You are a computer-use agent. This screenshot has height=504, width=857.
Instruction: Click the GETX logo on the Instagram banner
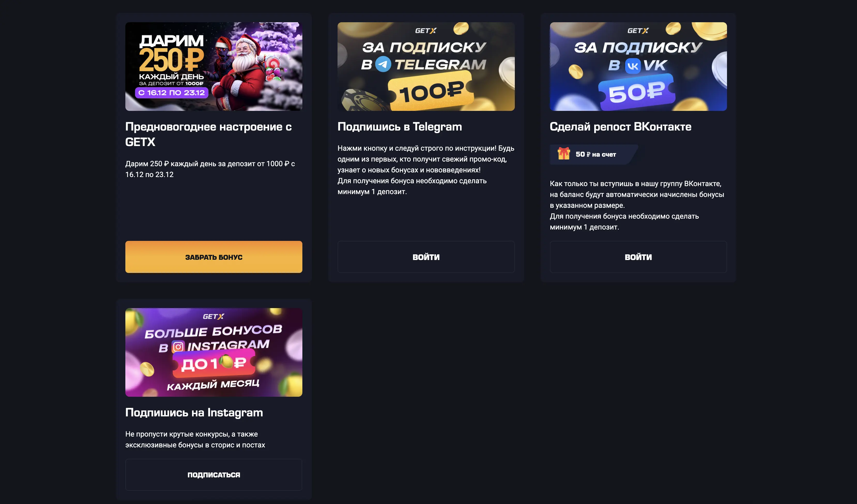[213, 316]
